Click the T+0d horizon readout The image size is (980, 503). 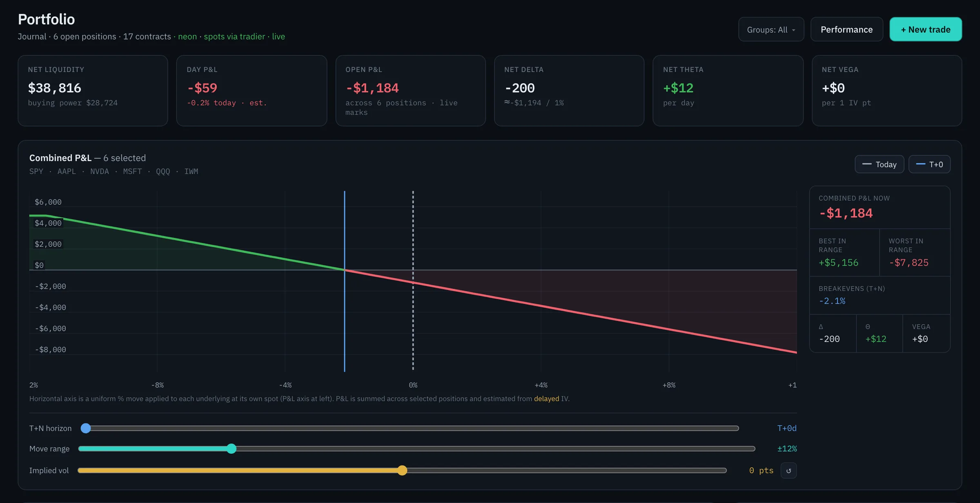coord(786,428)
